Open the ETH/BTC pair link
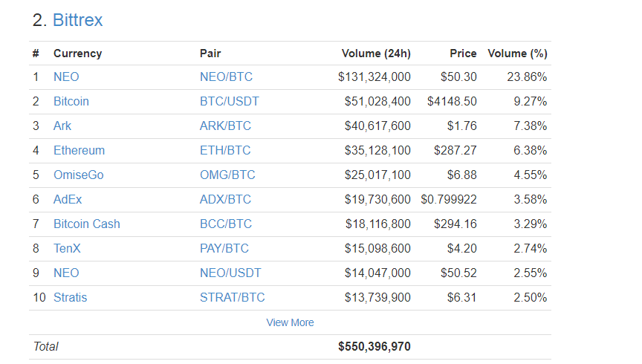 point(225,150)
